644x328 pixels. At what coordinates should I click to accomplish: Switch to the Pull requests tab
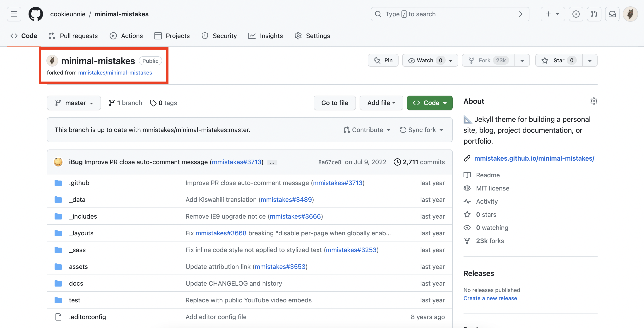(x=73, y=36)
